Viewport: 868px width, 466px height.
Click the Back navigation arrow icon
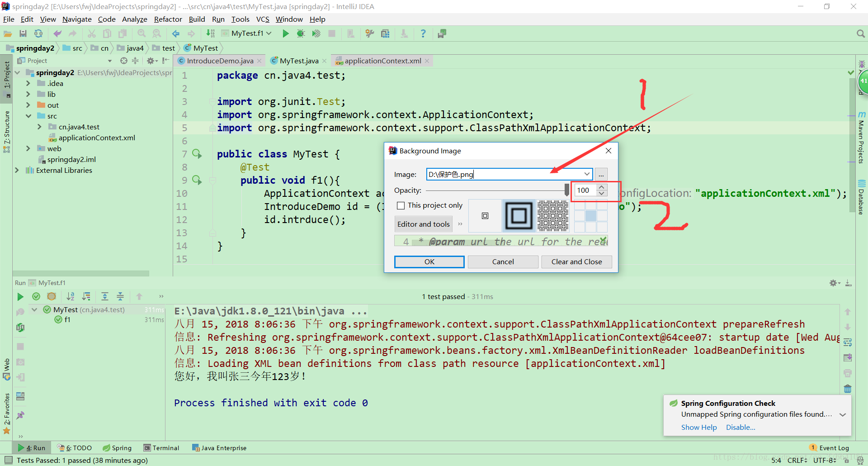coord(176,33)
